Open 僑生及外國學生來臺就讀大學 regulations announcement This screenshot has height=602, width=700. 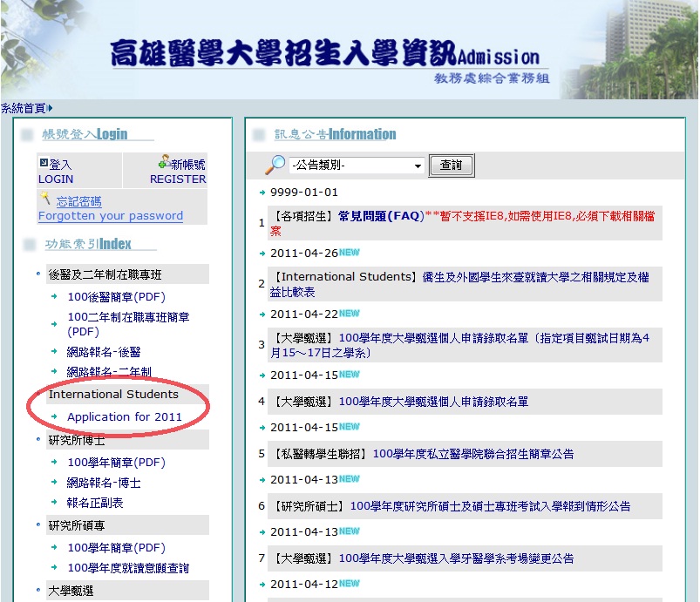click(x=459, y=284)
